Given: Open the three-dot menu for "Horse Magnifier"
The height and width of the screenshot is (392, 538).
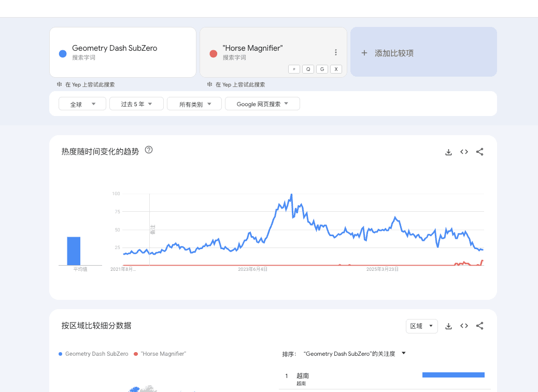Looking at the screenshot, I should coord(335,52).
